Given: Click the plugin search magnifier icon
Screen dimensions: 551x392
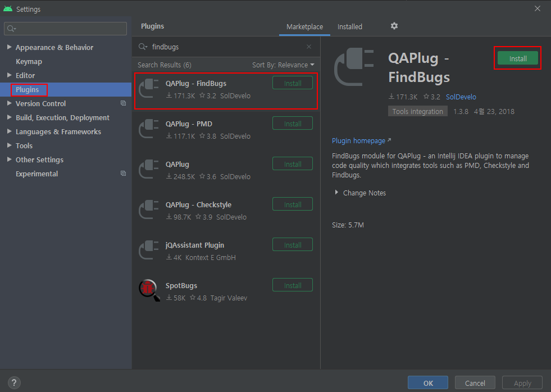Looking at the screenshot, I should 143,47.
